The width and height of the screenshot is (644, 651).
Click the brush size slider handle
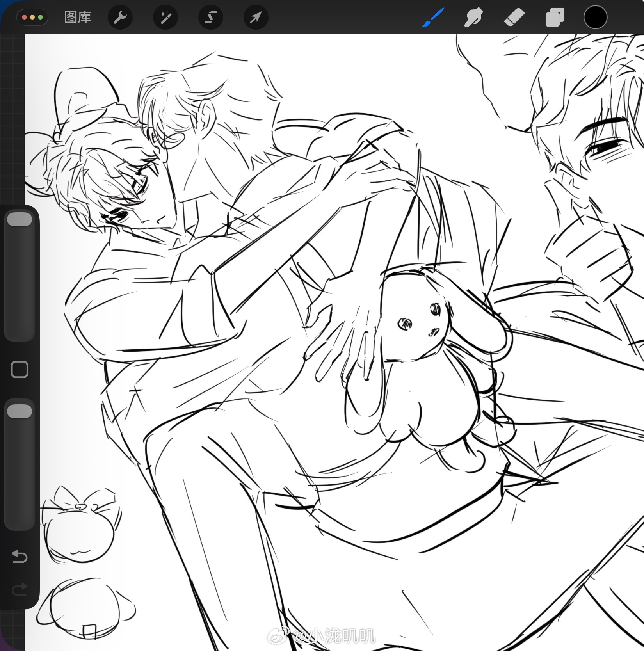pos(20,219)
